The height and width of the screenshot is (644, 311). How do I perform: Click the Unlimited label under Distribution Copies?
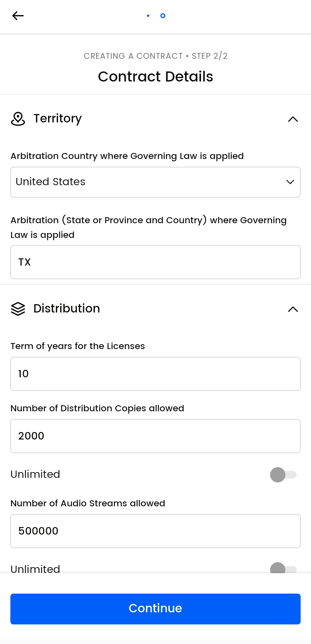(x=35, y=474)
